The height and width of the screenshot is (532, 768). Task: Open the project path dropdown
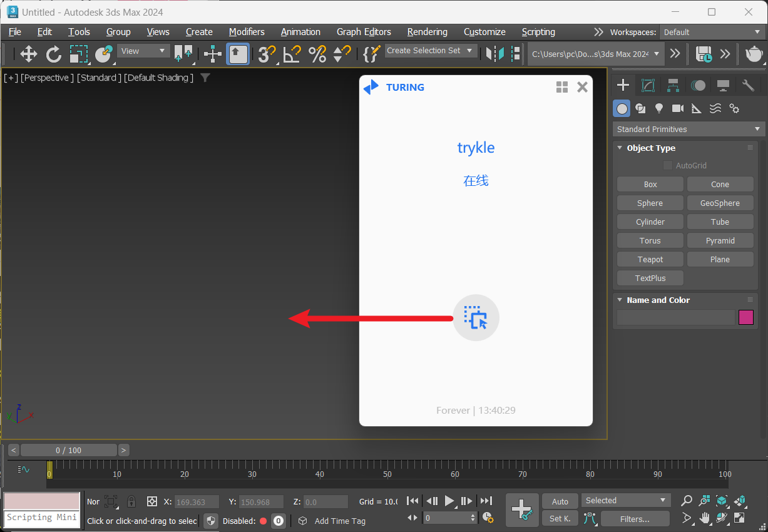tap(595, 54)
